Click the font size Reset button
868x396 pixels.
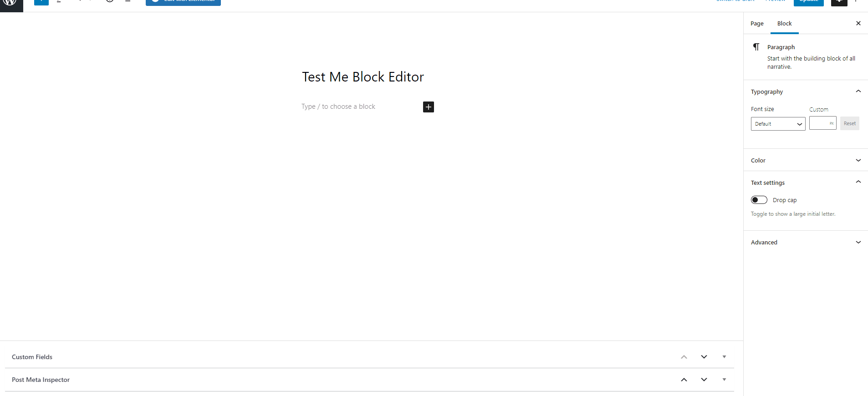coord(849,123)
